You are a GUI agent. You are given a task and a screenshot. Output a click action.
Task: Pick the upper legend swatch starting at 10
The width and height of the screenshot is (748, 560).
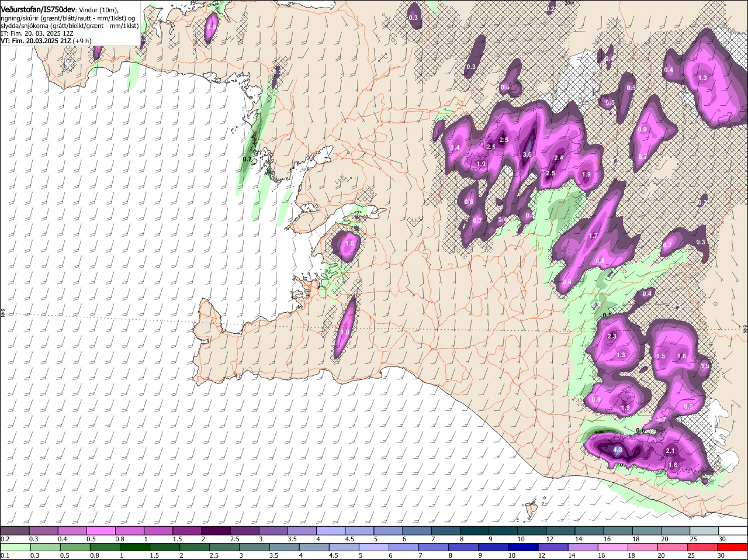tap(531, 530)
